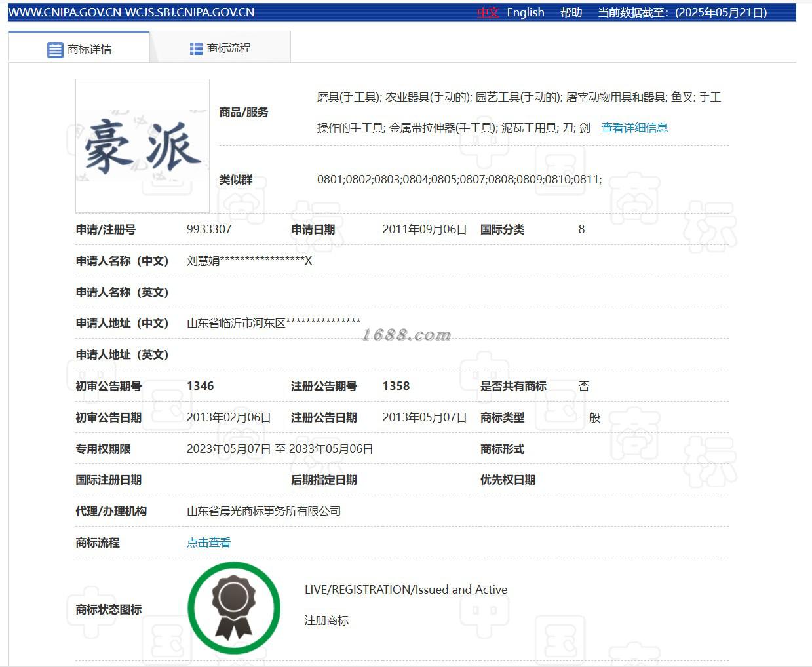
Task: Select international class value 8
Action: 581,229
